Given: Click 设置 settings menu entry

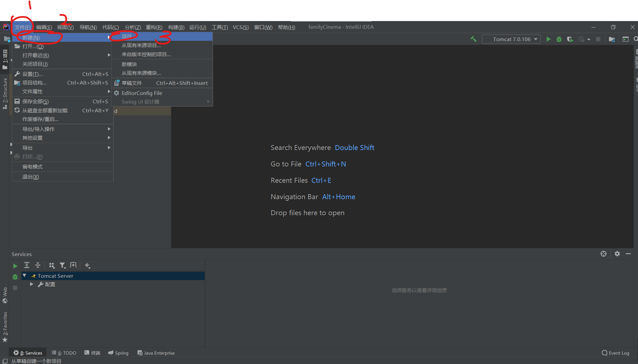Looking at the screenshot, I should click(x=63, y=74).
